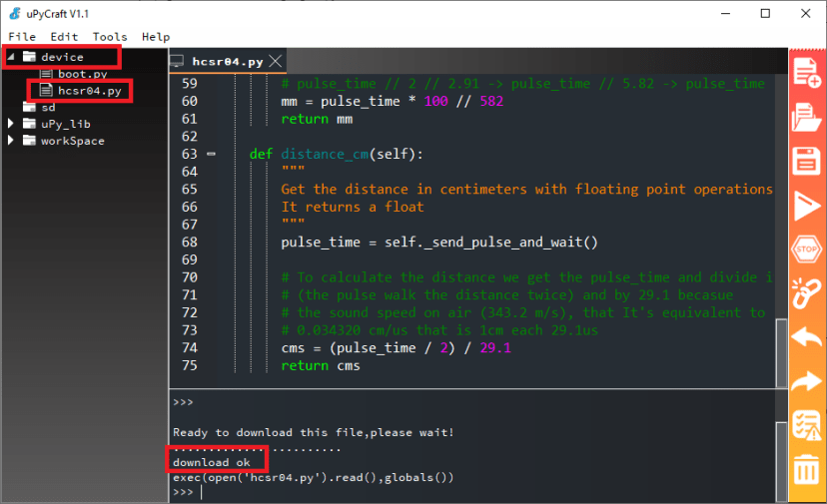Click the Save icon in right toolbar

[x=806, y=161]
